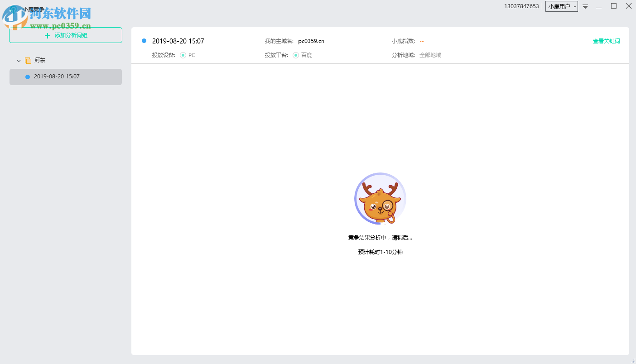
Task: Click the 小鹿指数 progress placeholder value
Action: click(421, 41)
